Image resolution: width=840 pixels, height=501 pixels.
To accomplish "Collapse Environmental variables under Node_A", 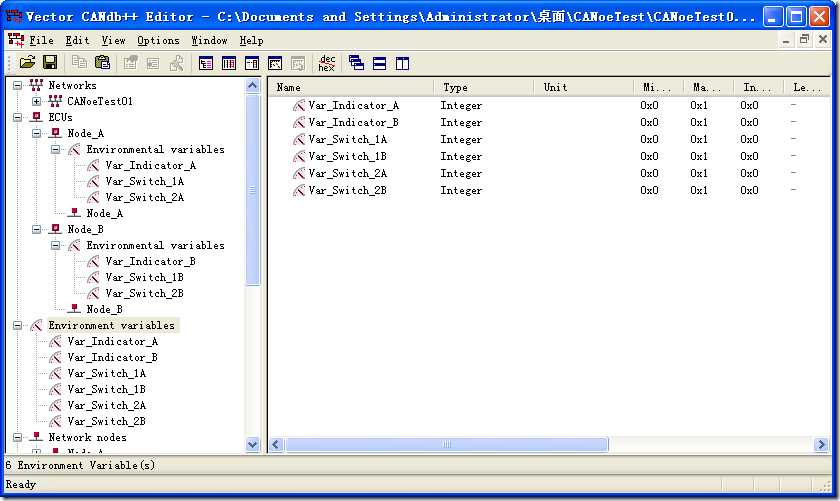I will [56, 149].
